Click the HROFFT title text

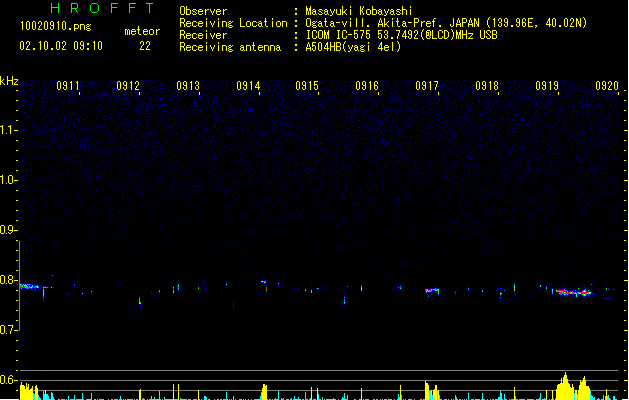pos(102,8)
